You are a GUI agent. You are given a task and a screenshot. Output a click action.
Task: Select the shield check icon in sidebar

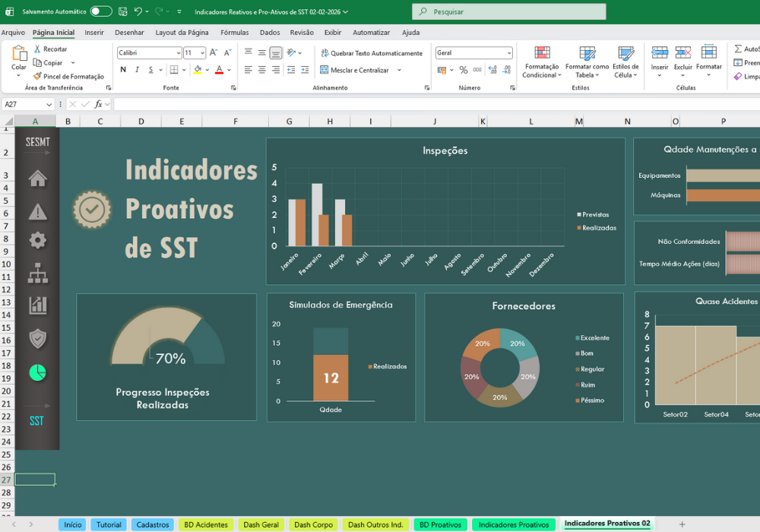(38, 339)
